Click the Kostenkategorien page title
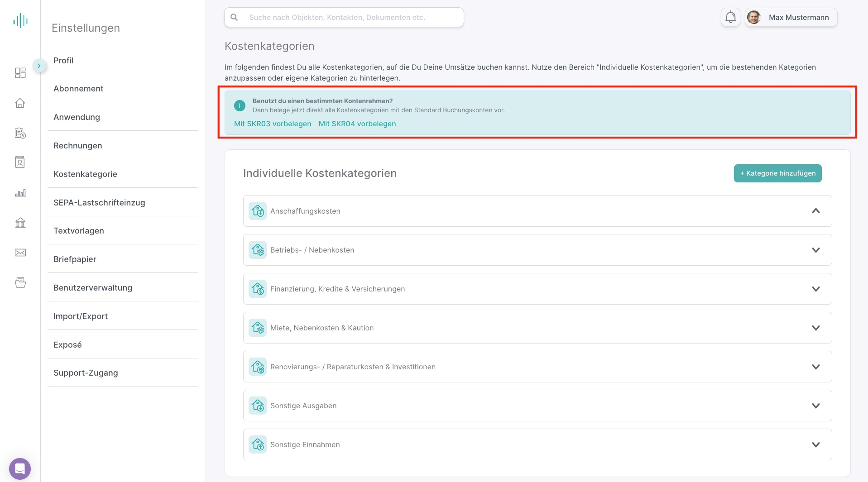This screenshot has width=868, height=482. point(269,46)
